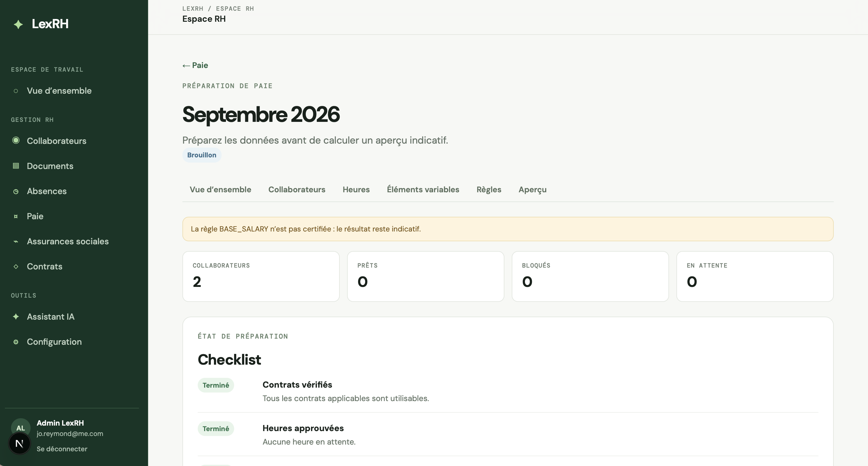Click the Collaborateurs stat card showing 2
The width and height of the screenshot is (868, 466).
click(x=261, y=276)
